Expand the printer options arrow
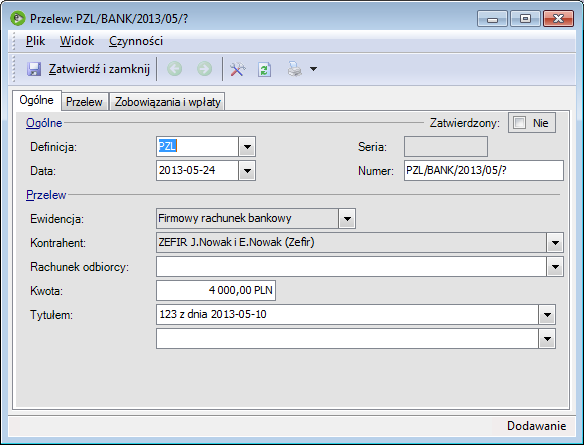584x445 pixels. click(314, 69)
